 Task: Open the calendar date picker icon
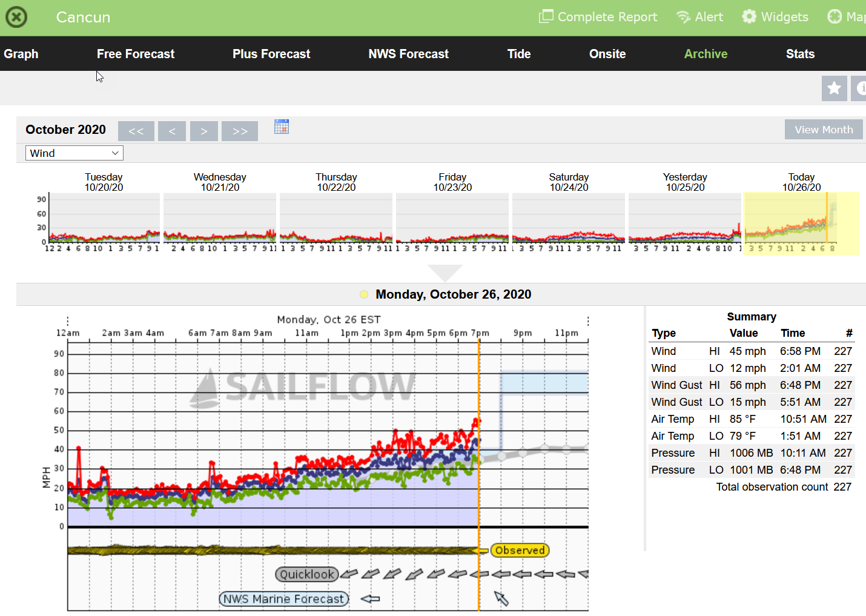282,127
